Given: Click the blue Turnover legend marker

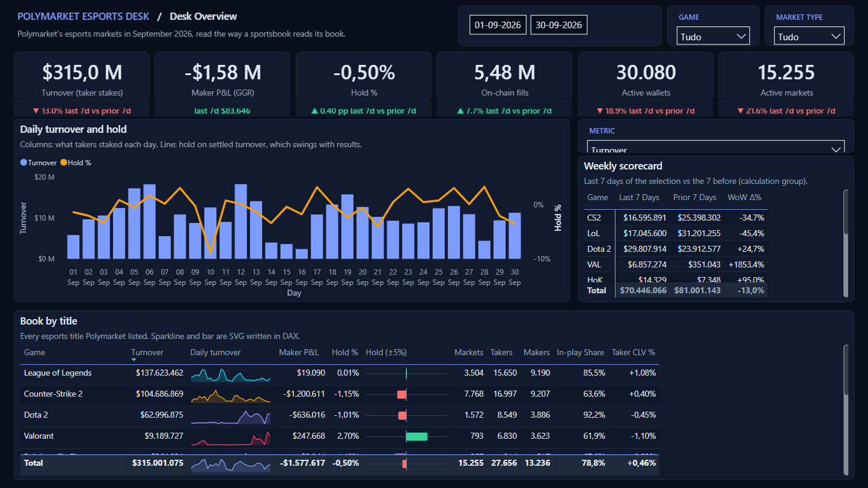Looking at the screenshot, I should 23,163.
